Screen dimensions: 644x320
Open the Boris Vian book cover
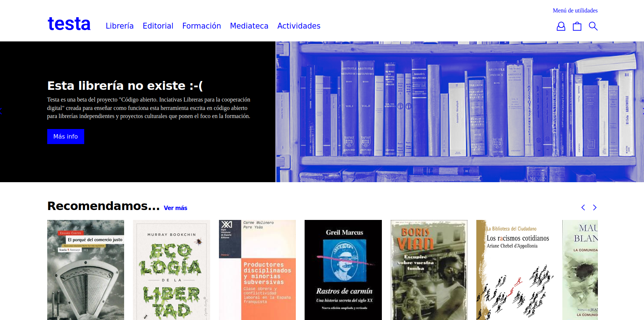(429, 270)
